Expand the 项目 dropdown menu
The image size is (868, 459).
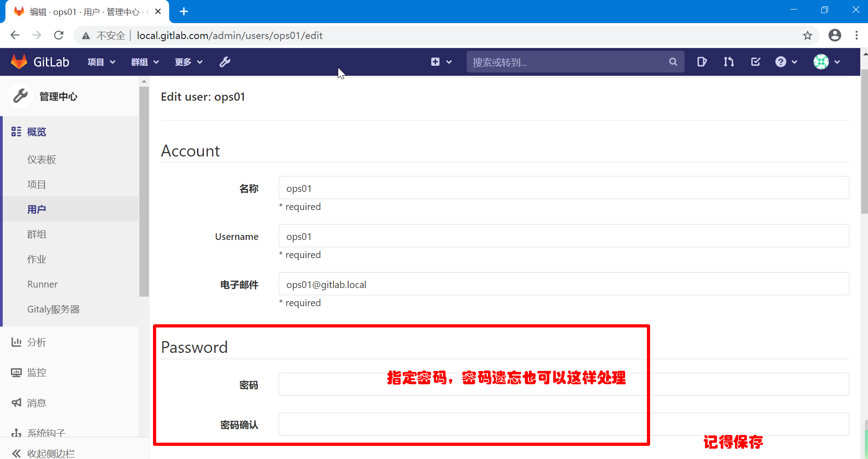click(102, 62)
